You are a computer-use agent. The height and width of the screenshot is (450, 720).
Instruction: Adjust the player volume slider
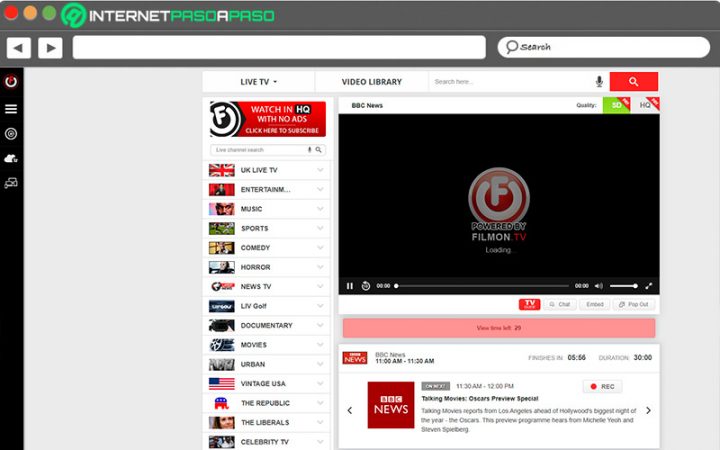point(623,286)
